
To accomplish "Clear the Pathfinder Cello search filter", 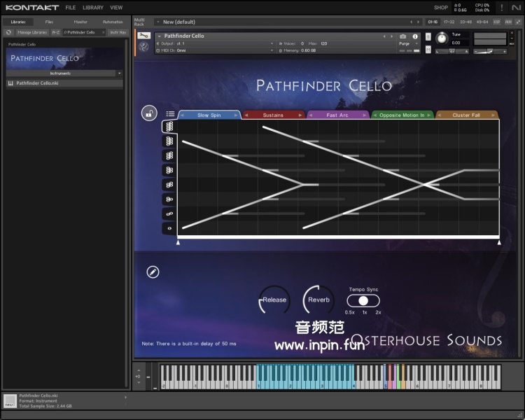I will pyautogui.click(x=104, y=32).
